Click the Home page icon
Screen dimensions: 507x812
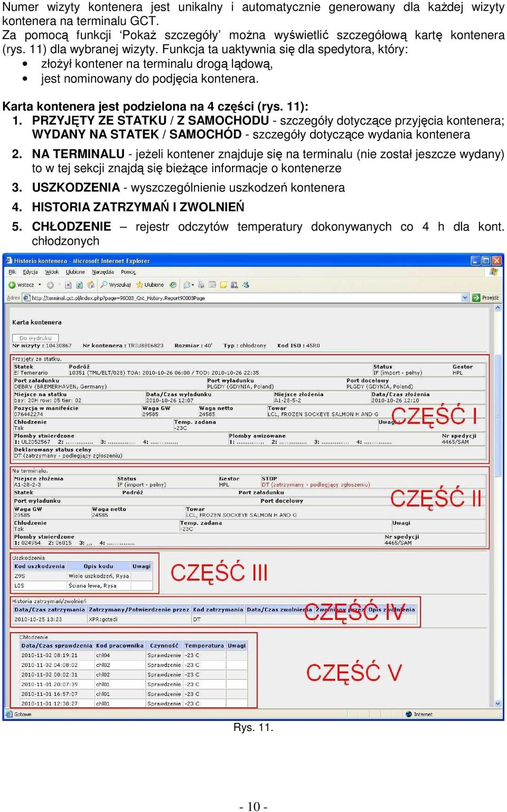point(91,285)
